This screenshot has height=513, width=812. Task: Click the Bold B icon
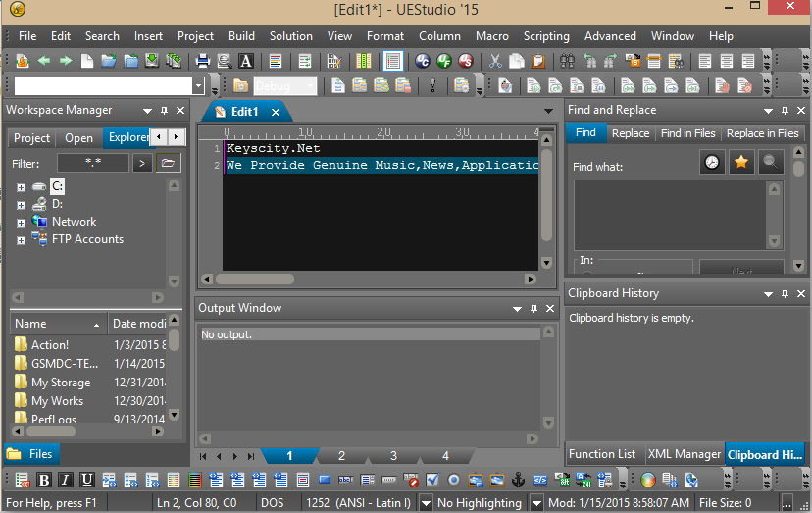(x=44, y=481)
